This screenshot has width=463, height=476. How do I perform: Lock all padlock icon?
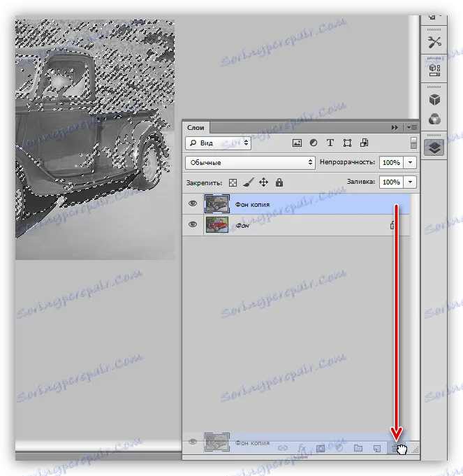pyautogui.click(x=279, y=182)
